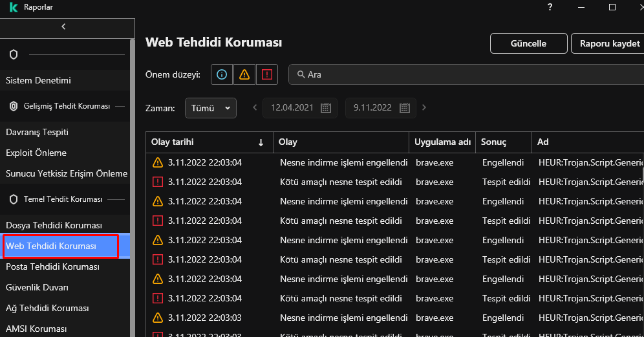Maximize the Raporlar window

pos(612,7)
